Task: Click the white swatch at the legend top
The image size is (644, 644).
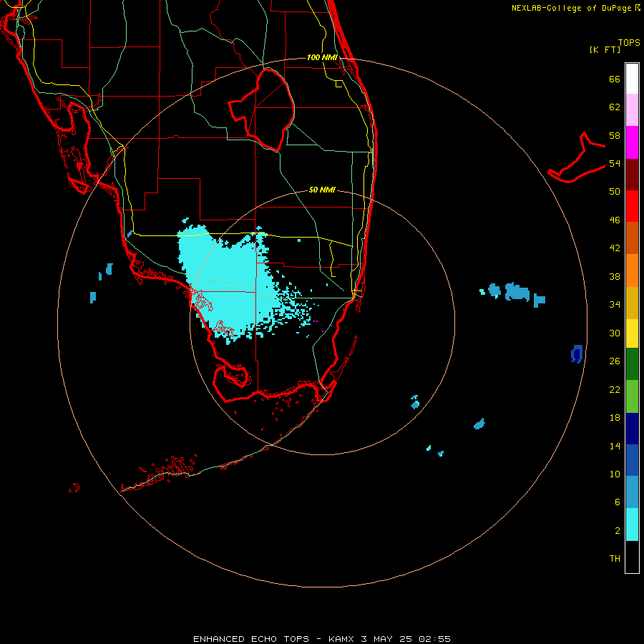Action: pos(632,79)
